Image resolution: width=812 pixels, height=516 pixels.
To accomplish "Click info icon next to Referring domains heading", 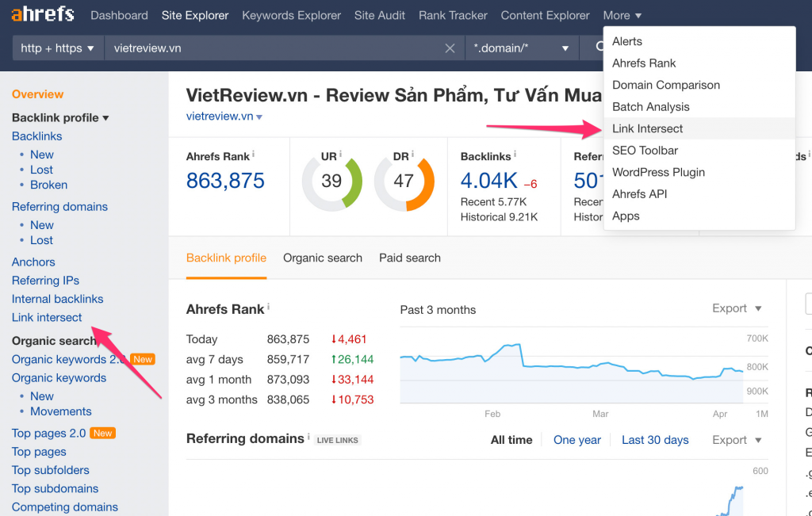I will tap(308, 436).
